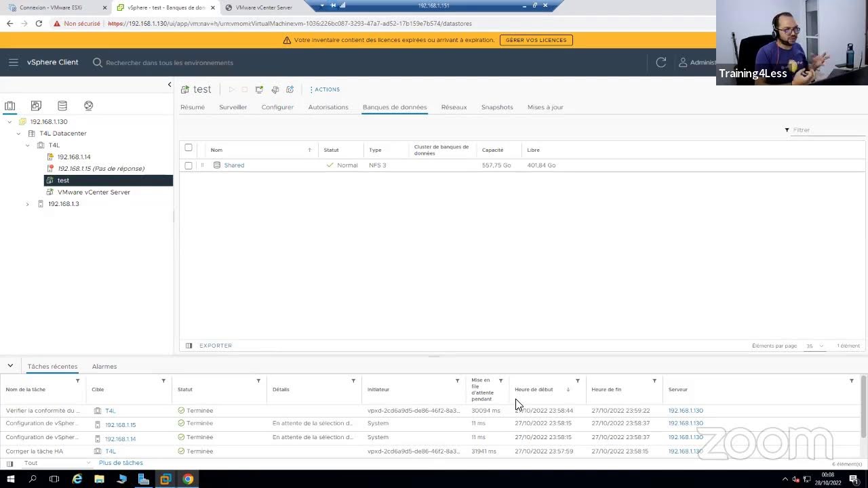The height and width of the screenshot is (488, 868).
Task: Click the filter funnel on Initiateur column
Action: [x=457, y=381]
